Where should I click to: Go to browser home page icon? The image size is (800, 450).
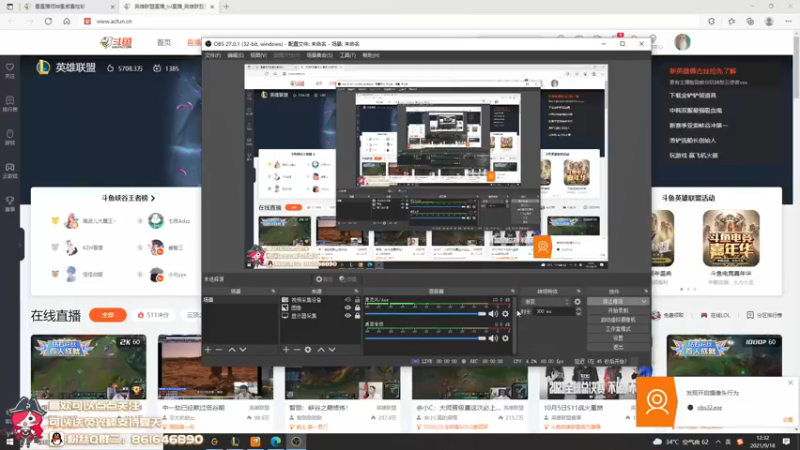click(x=67, y=21)
